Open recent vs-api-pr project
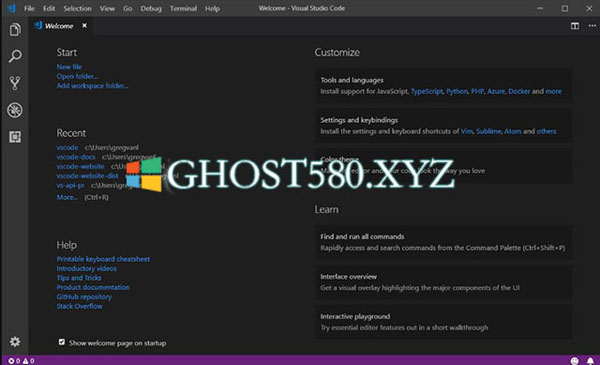The image size is (600, 365). pos(70,185)
